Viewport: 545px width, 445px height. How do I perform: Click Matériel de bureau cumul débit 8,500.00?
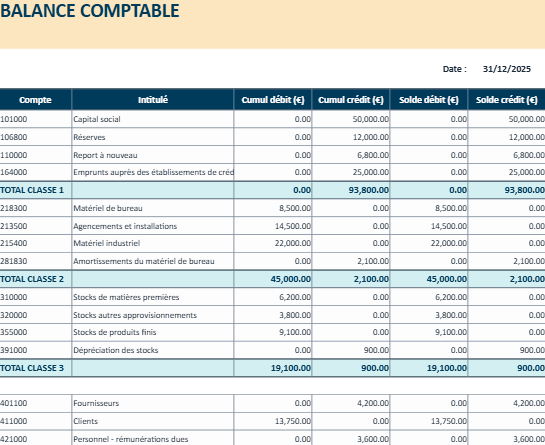[295, 208]
